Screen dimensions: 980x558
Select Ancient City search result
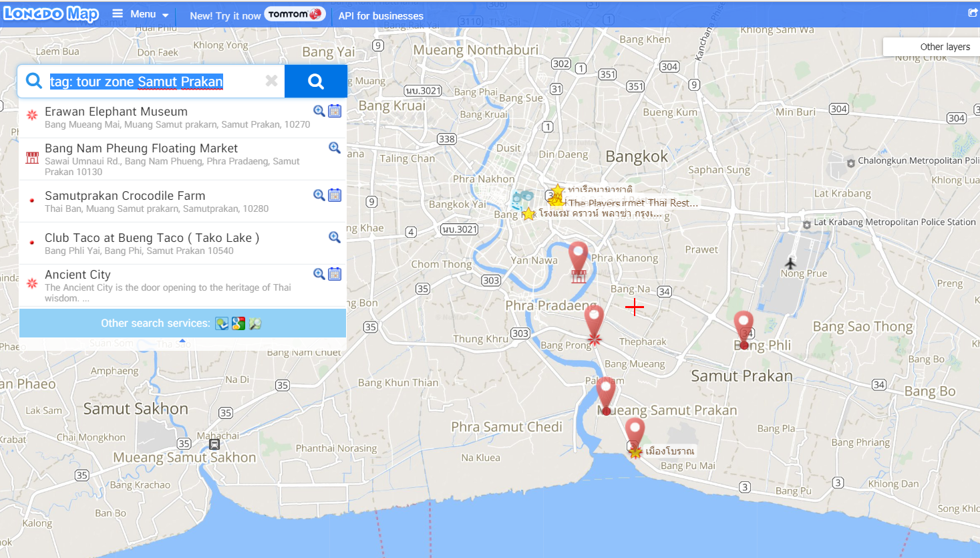click(x=182, y=285)
